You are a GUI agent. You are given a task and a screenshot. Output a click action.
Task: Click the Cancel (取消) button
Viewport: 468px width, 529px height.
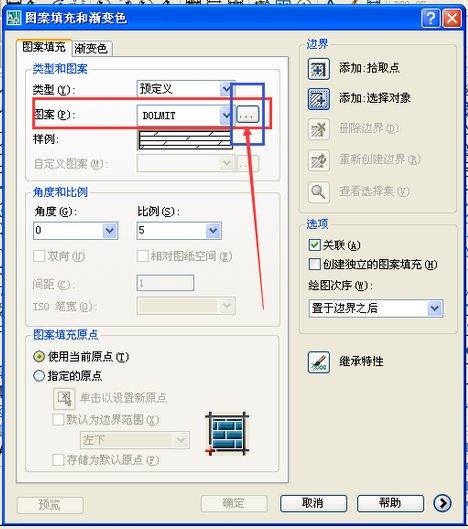(313, 503)
